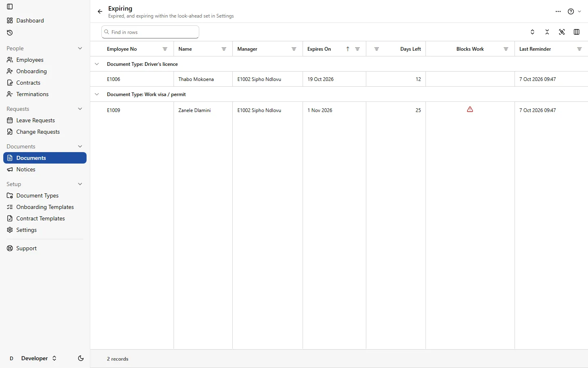
Task: Collapse the Setup section
Action: (x=80, y=184)
